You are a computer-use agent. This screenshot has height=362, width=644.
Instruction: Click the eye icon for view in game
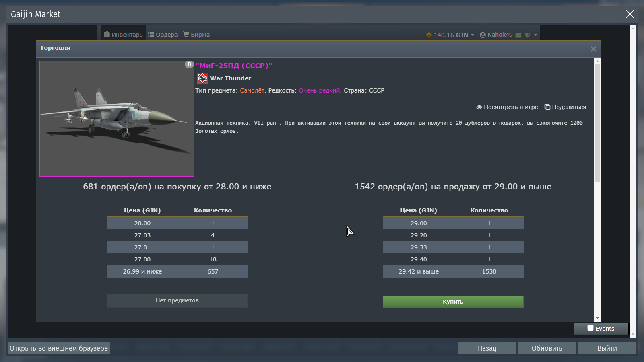pos(479,107)
